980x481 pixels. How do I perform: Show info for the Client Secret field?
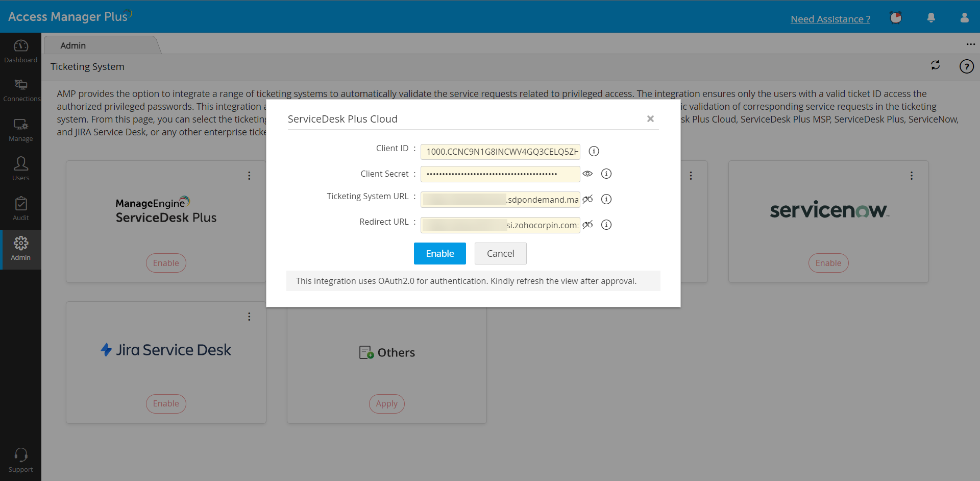pyautogui.click(x=606, y=174)
